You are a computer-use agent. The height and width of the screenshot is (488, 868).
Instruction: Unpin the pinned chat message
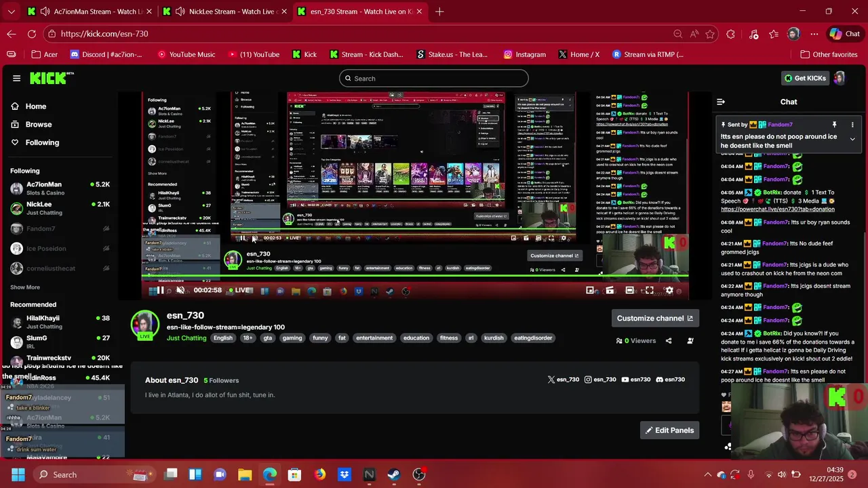[x=834, y=125]
